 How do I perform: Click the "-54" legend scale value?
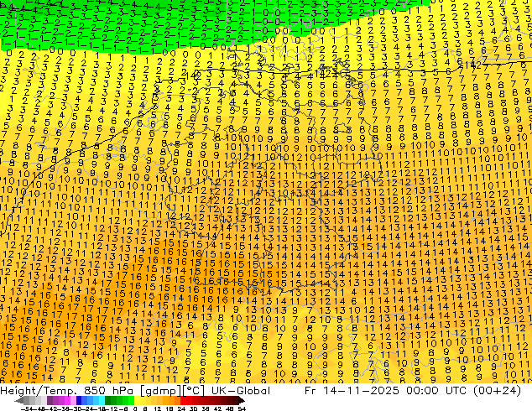[27, 409]
